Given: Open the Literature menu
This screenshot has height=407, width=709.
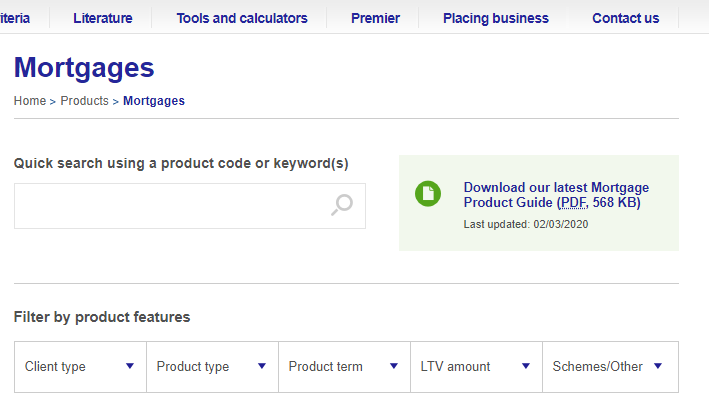Looking at the screenshot, I should [x=103, y=18].
